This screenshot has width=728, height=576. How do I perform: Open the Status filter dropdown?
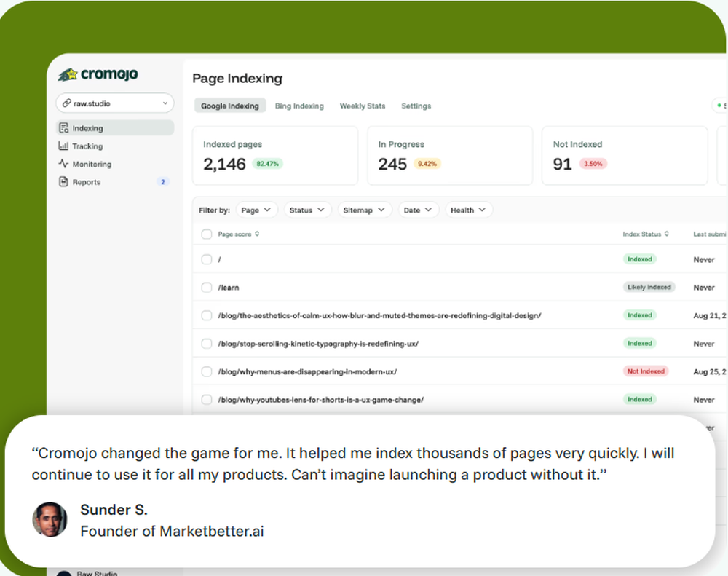[x=307, y=210]
